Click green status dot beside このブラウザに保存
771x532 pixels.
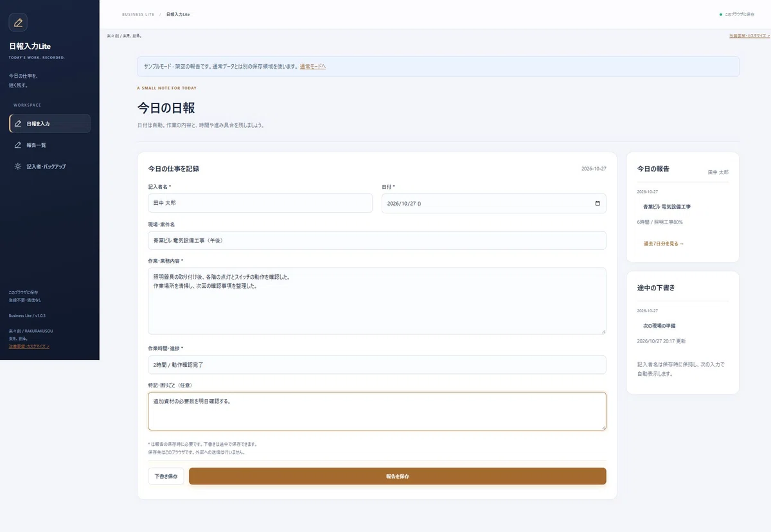click(x=721, y=14)
